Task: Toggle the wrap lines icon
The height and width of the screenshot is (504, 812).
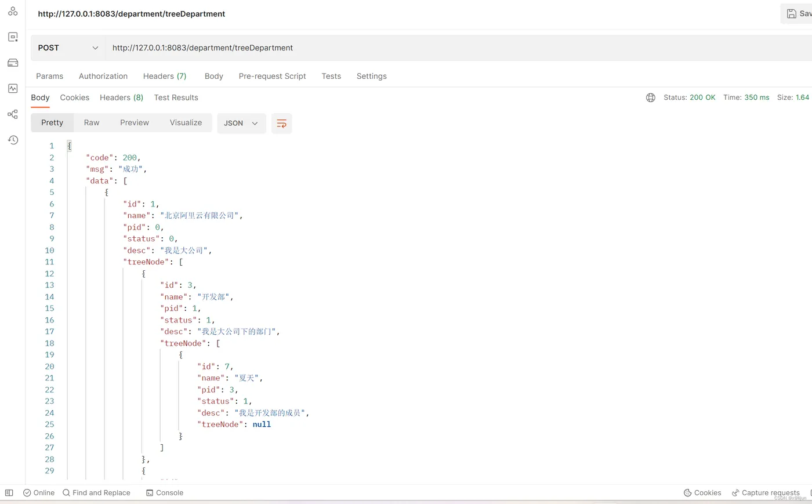Action: tap(281, 123)
